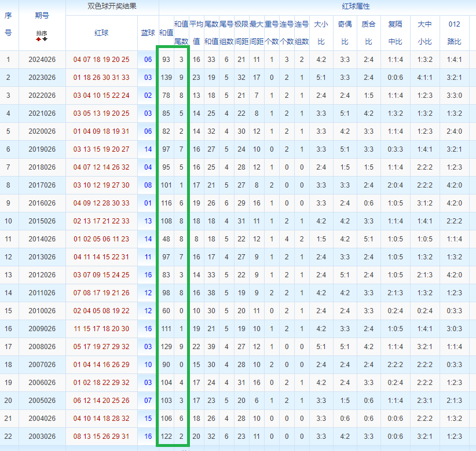Select issue number 2014026

[42, 239]
